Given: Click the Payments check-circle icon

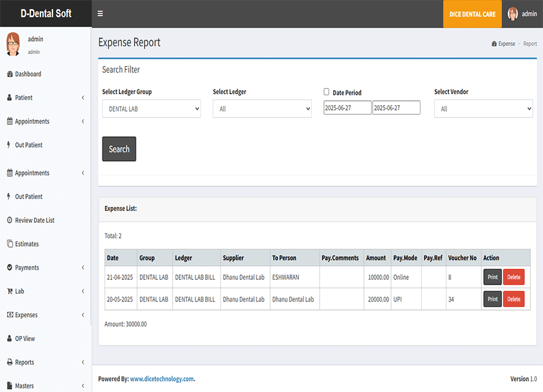Looking at the screenshot, I should pos(10,268).
